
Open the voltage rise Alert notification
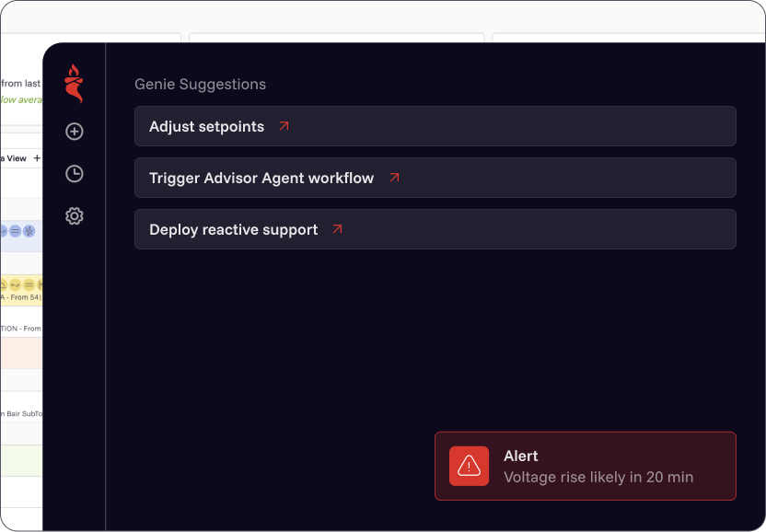(x=585, y=466)
